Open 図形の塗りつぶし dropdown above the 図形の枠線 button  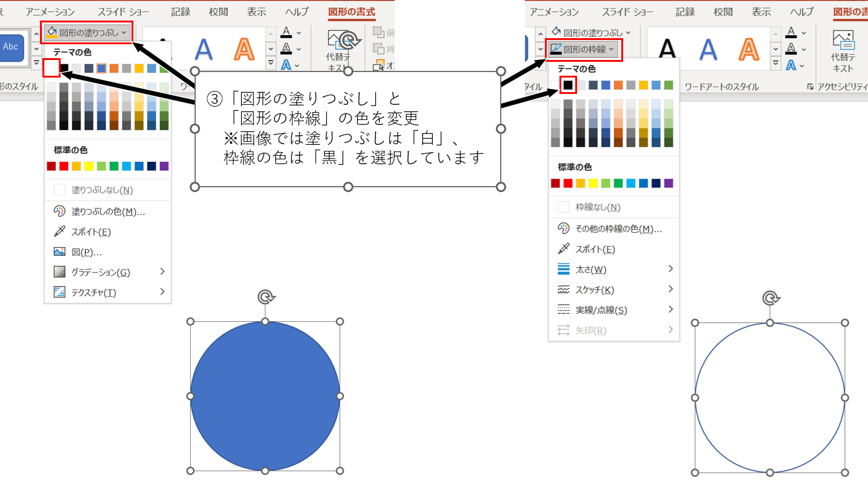(590, 32)
